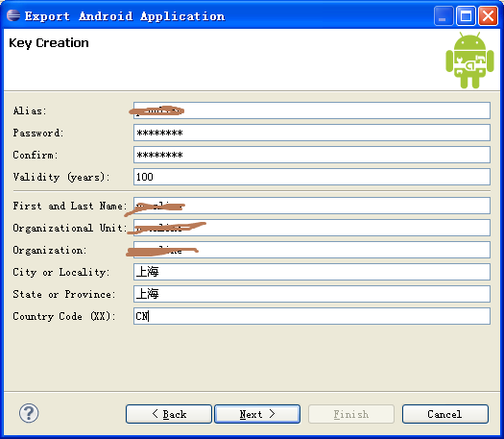Click the disabled Finish button
The height and width of the screenshot is (439, 504).
click(351, 414)
